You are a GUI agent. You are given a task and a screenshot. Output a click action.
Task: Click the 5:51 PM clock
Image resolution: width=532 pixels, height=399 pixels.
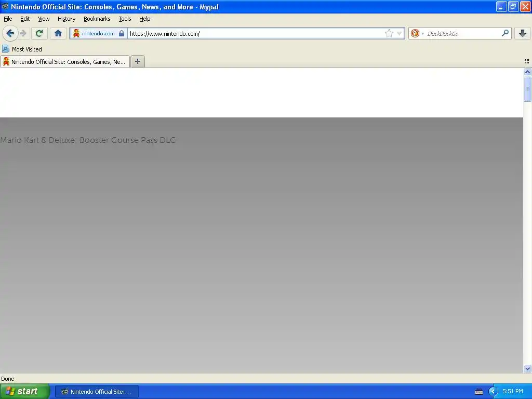point(513,391)
